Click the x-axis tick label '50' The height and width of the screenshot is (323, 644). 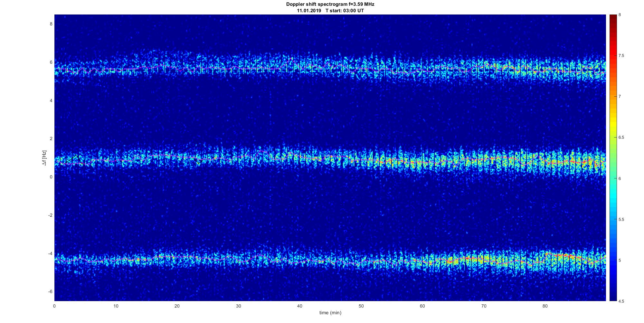(361, 306)
